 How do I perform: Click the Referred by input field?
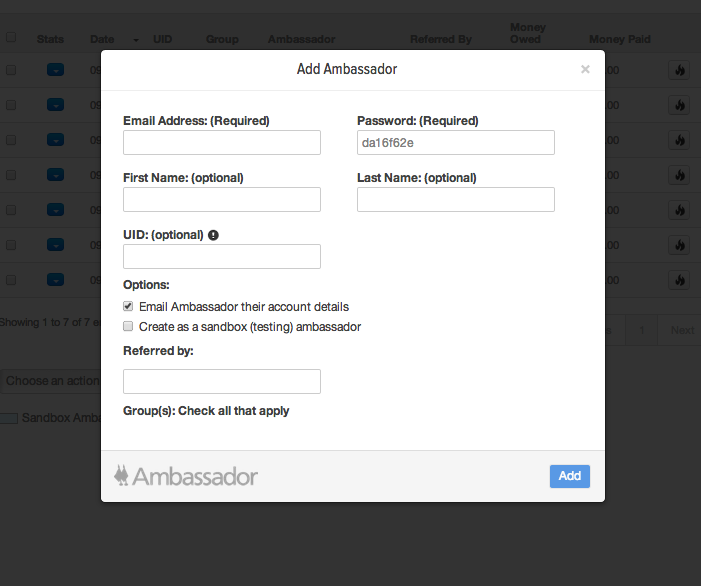pos(222,381)
